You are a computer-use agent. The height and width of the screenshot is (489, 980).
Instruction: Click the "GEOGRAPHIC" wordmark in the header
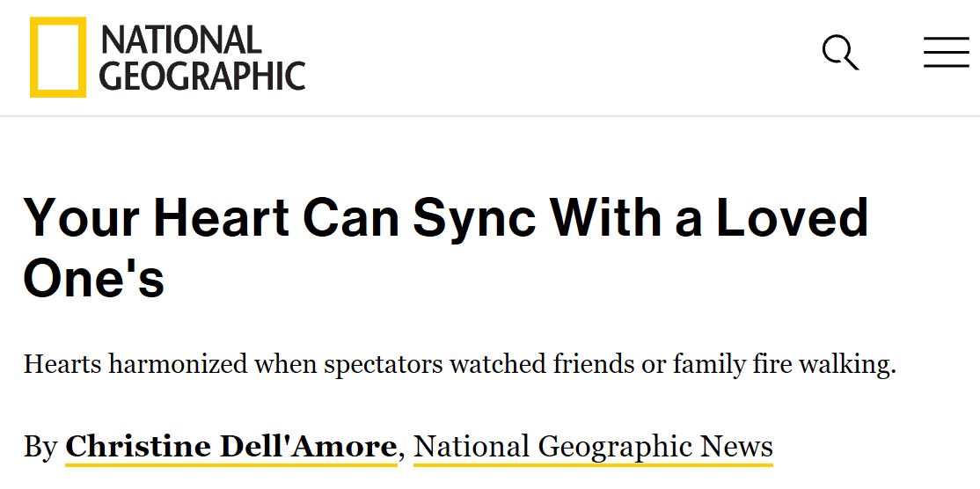pyautogui.click(x=202, y=76)
